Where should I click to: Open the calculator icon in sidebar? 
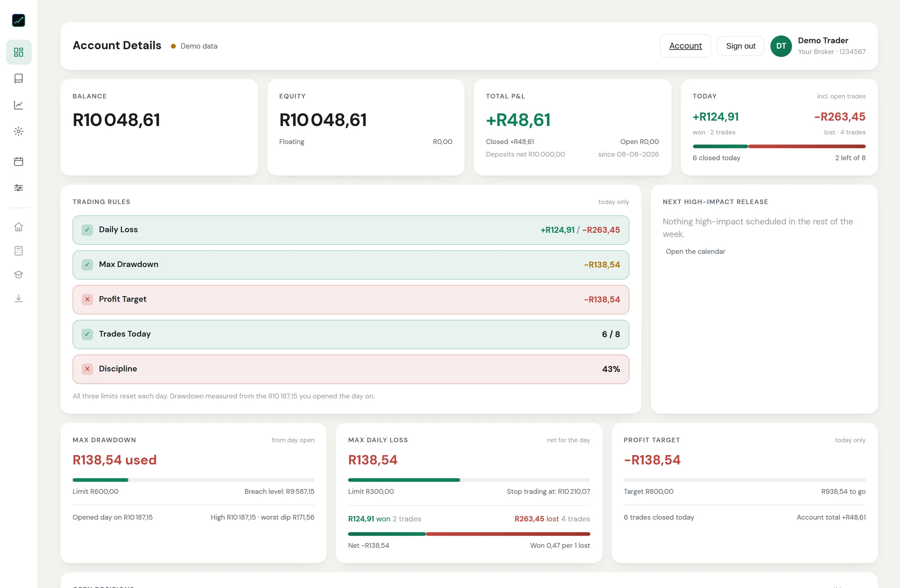click(x=18, y=251)
